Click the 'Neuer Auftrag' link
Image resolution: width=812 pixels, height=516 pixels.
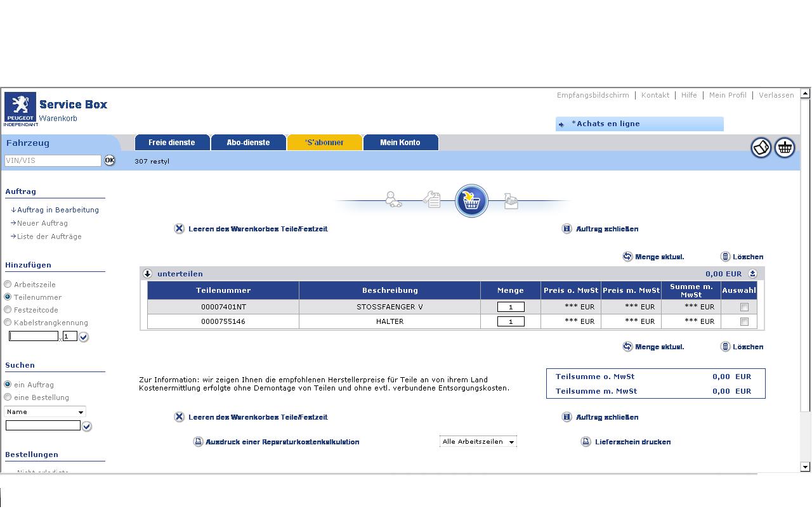(x=42, y=223)
